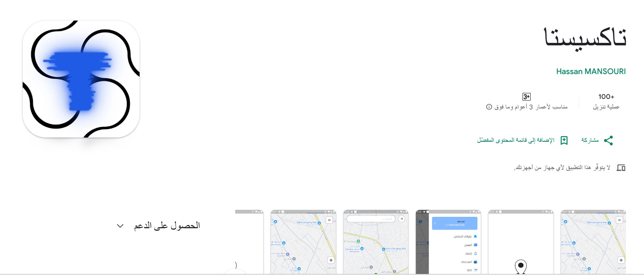Click the green share icon
The image size is (644, 275).
[x=608, y=140]
